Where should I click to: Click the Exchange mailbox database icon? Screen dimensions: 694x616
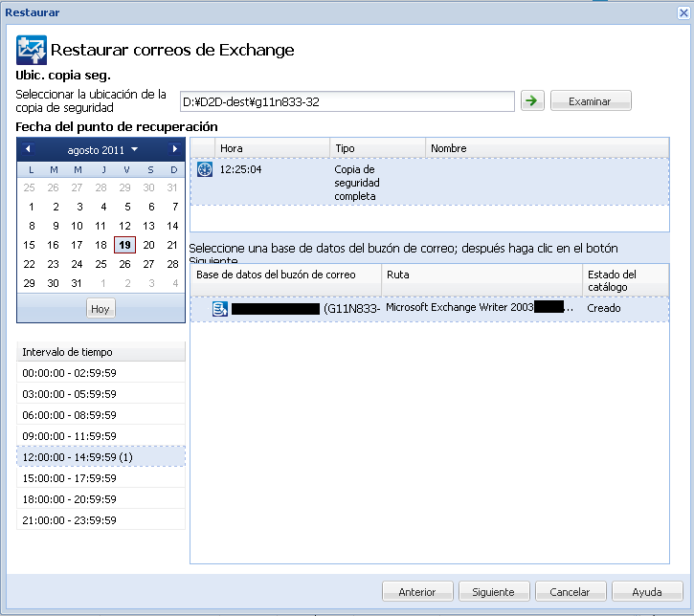pyautogui.click(x=219, y=308)
